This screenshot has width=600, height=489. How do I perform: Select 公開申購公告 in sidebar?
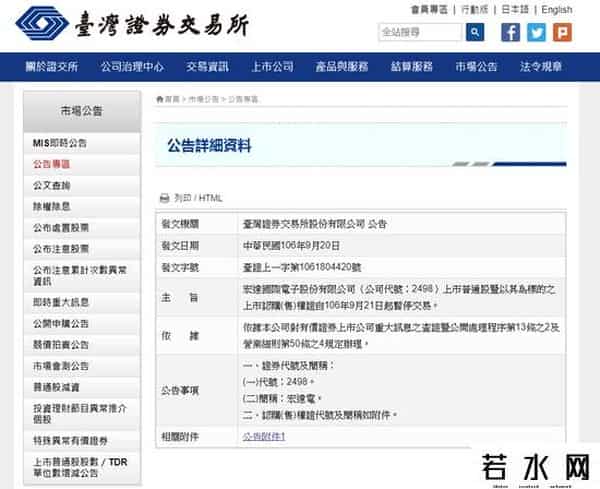82,324
